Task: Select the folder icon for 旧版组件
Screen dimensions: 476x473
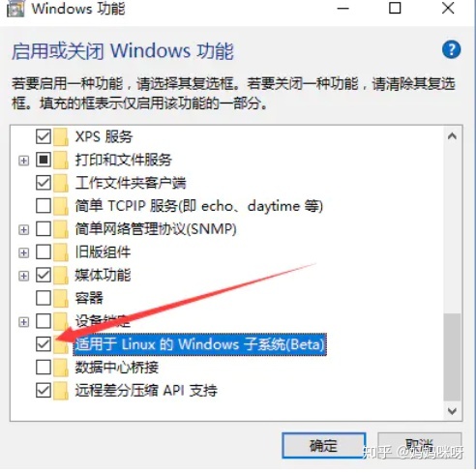Action: 61,252
